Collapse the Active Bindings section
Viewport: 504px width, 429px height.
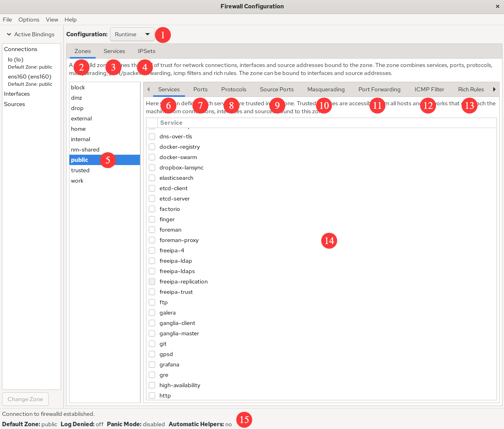(x=9, y=34)
